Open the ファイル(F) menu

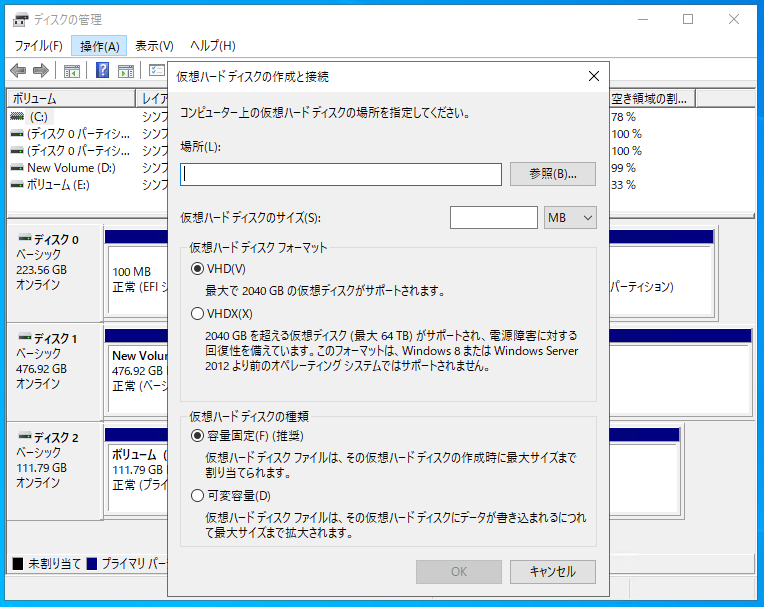tap(38, 46)
